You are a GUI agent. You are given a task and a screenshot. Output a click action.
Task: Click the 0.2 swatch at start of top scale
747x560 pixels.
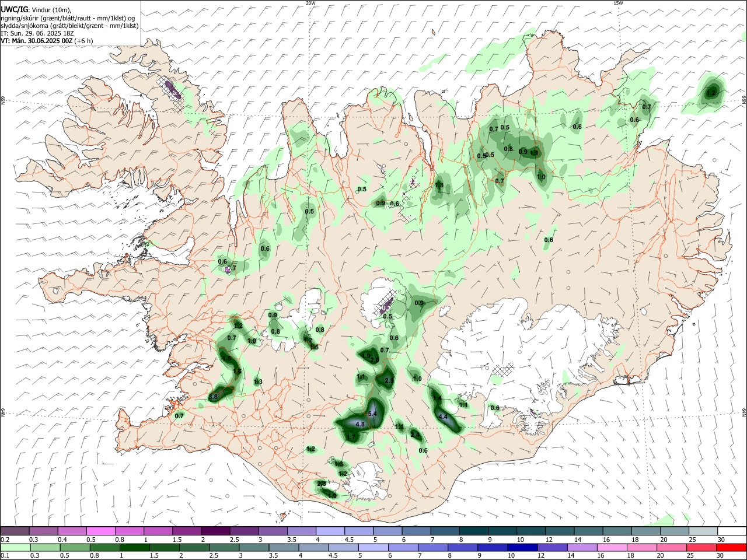(x=15, y=531)
